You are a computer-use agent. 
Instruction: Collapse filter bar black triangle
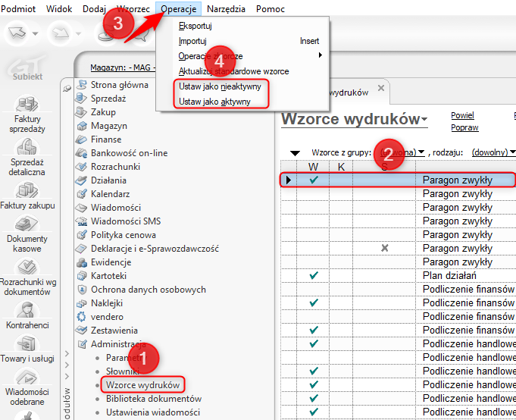295,153
